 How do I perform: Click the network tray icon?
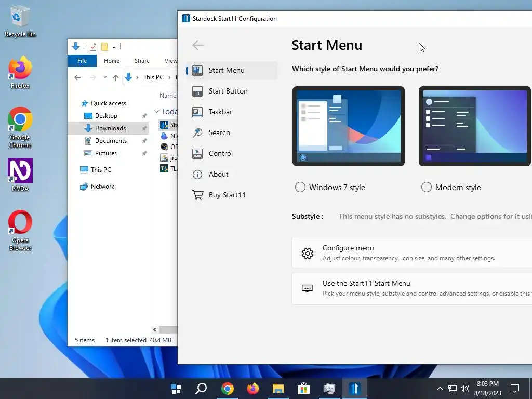coord(453,389)
